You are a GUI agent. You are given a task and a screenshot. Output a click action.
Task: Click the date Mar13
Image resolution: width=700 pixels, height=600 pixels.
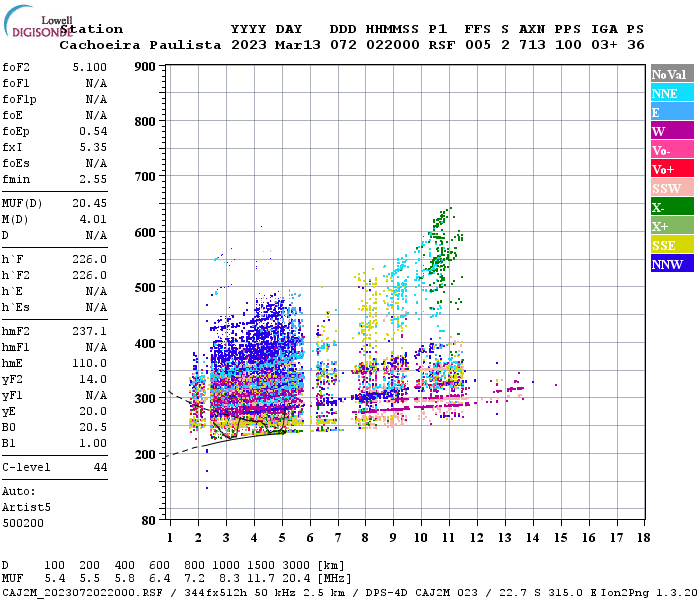coord(298,46)
